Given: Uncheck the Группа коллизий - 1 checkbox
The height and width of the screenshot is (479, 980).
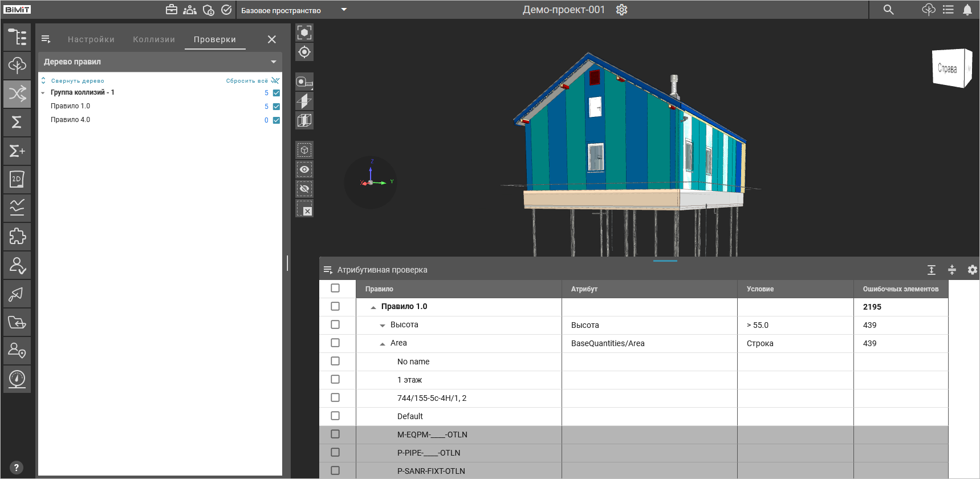Looking at the screenshot, I should (x=276, y=93).
